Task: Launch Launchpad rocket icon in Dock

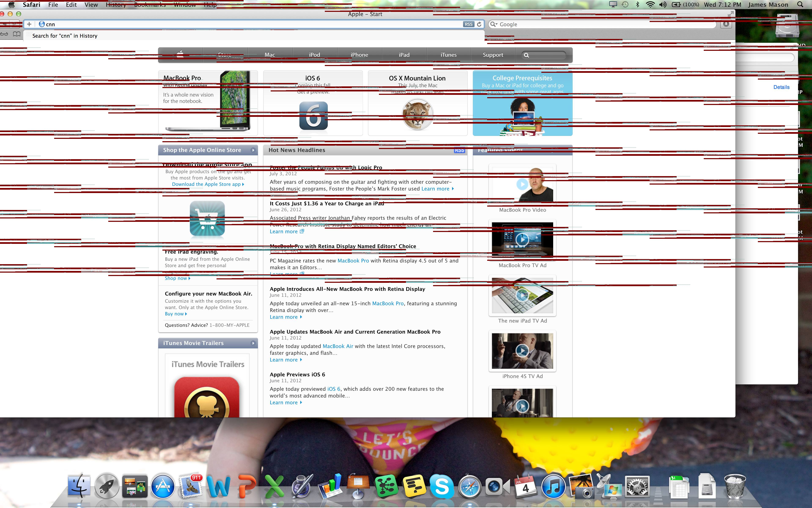Action: point(107,486)
